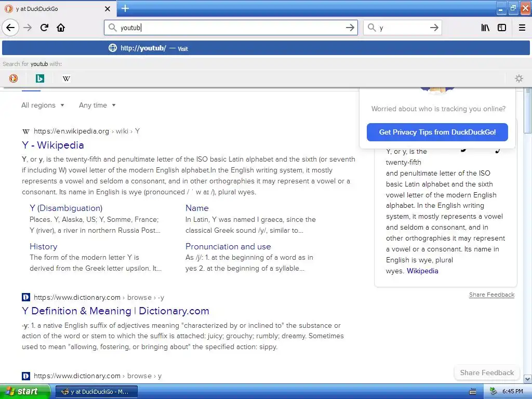Image resolution: width=532 pixels, height=399 pixels.
Task: Open a new tab with plus button
Action: [x=125, y=8]
